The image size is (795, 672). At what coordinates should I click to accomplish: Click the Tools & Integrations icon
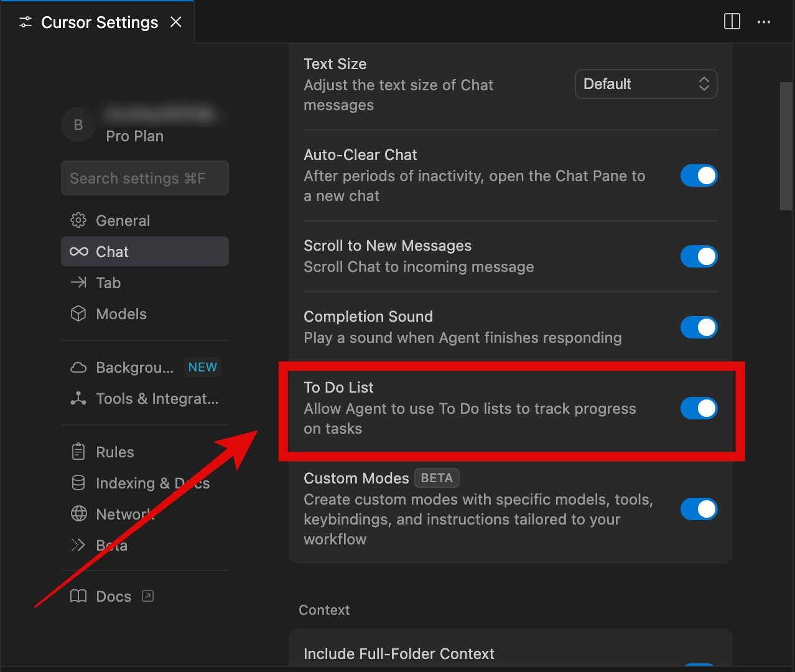[78, 398]
